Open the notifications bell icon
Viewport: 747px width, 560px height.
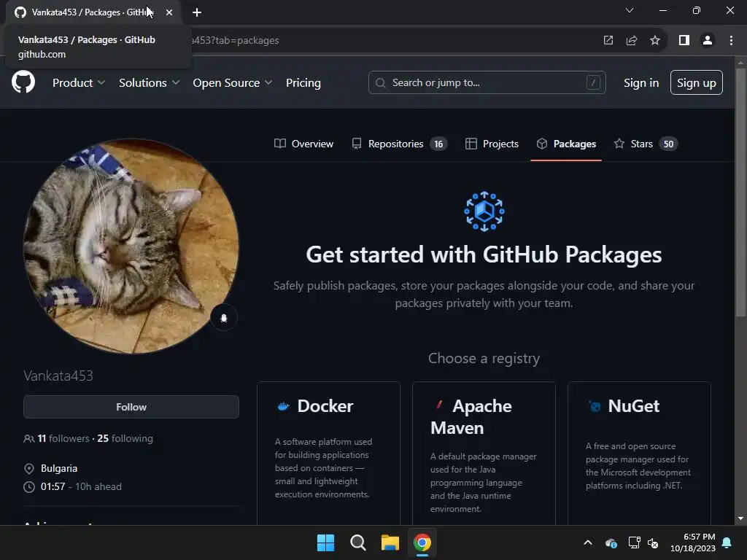point(727,542)
